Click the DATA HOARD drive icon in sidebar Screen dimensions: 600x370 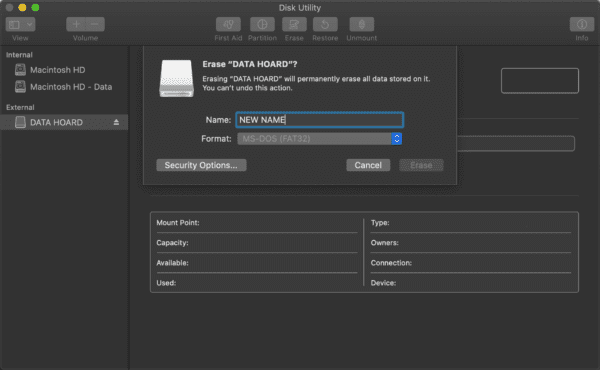coord(20,122)
